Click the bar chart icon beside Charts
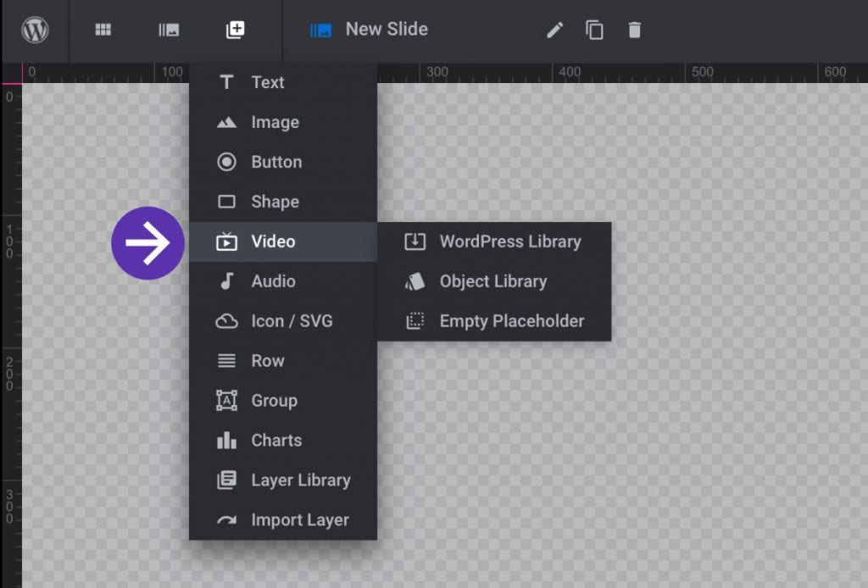868x588 pixels. 225,440
